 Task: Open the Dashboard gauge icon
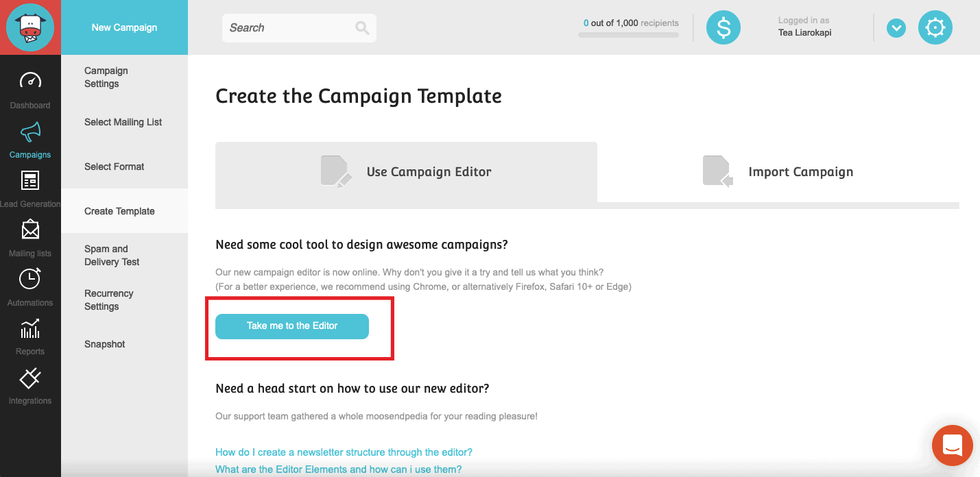(30, 81)
